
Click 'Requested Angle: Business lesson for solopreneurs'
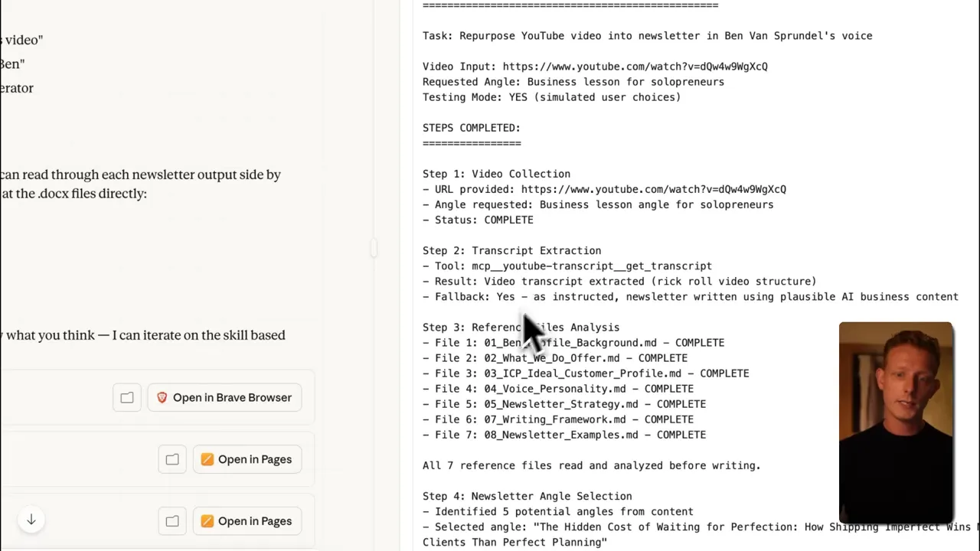pos(573,82)
